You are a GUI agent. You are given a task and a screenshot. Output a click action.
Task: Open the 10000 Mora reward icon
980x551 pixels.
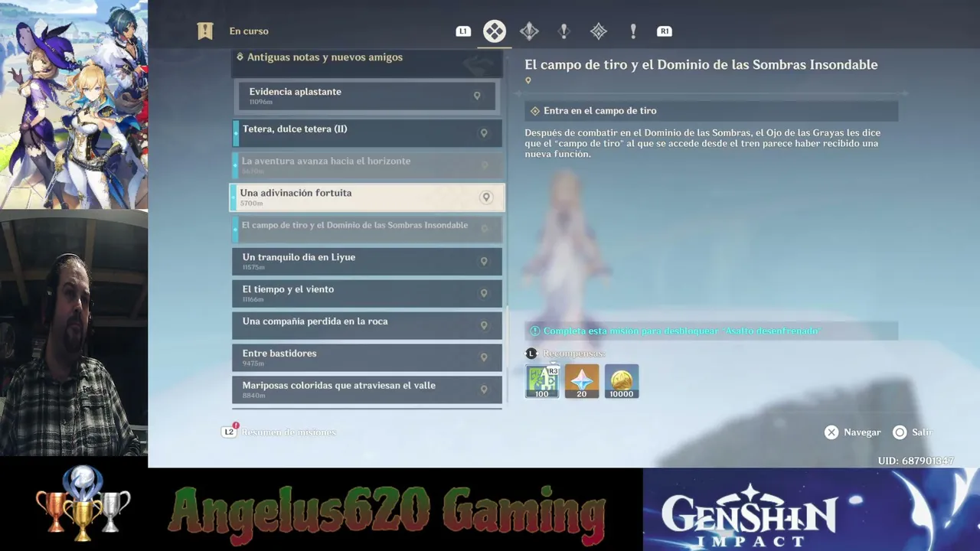coord(622,381)
